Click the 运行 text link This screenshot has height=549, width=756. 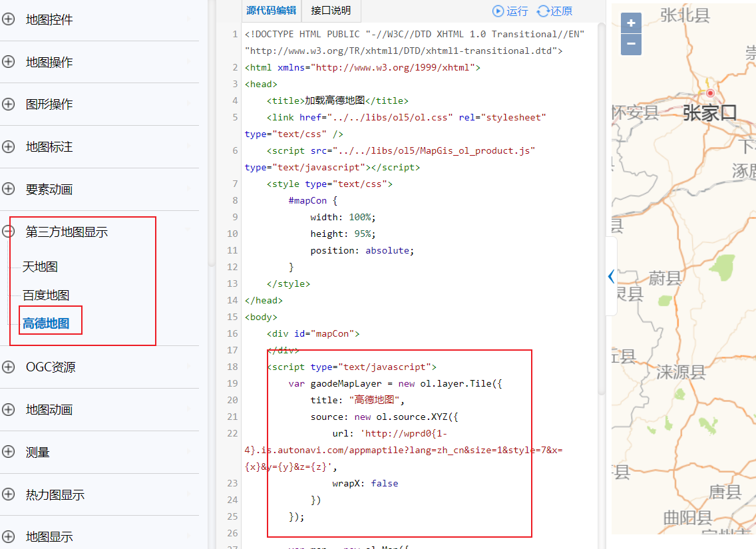517,11
